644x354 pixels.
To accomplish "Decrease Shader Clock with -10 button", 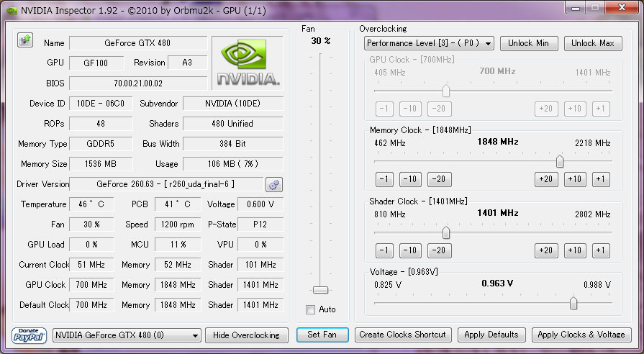I will [x=410, y=250].
